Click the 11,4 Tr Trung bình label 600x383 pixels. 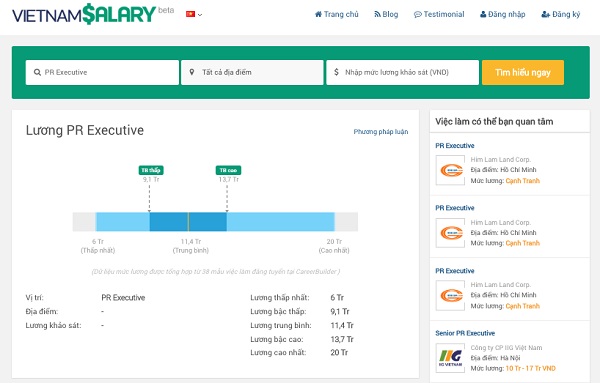(x=191, y=246)
